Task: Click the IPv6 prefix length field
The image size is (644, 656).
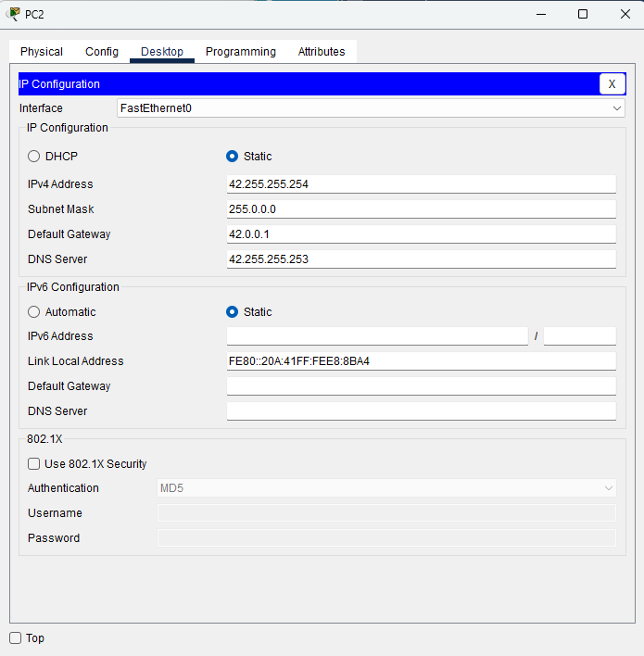Action: click(x=579, y=336)
